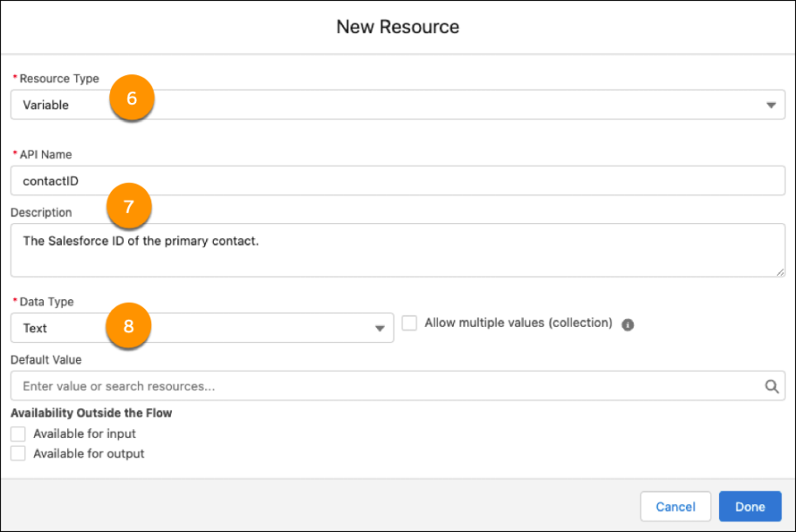
Task: Click the orange callout numbered 6
Action: tap(131, 99)
